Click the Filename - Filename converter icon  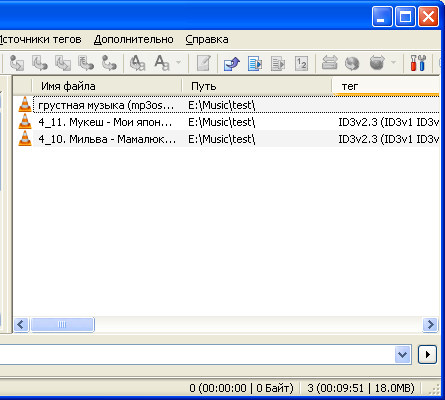(63, 63)
